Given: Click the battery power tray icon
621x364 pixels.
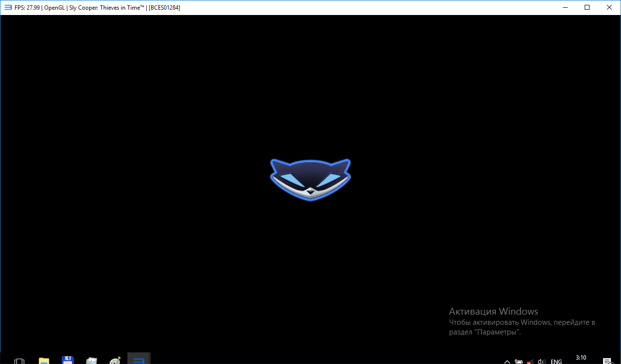Looking at the screenshot, I should [519, 361].
